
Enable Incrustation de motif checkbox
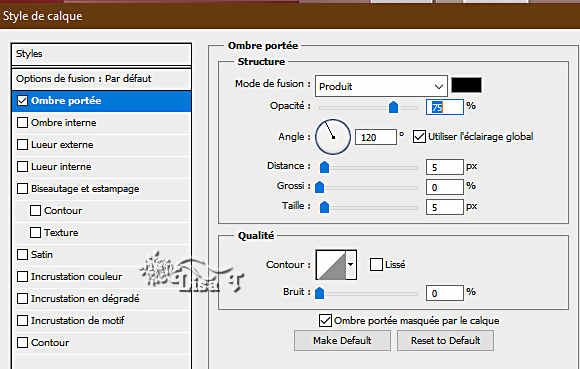(23, 321)
